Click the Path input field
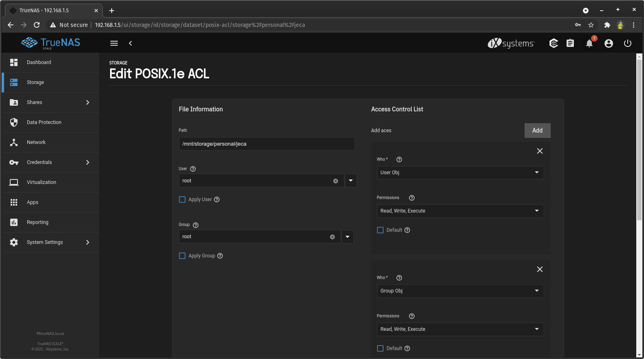644x359 pixels. (x=267, y=144)
